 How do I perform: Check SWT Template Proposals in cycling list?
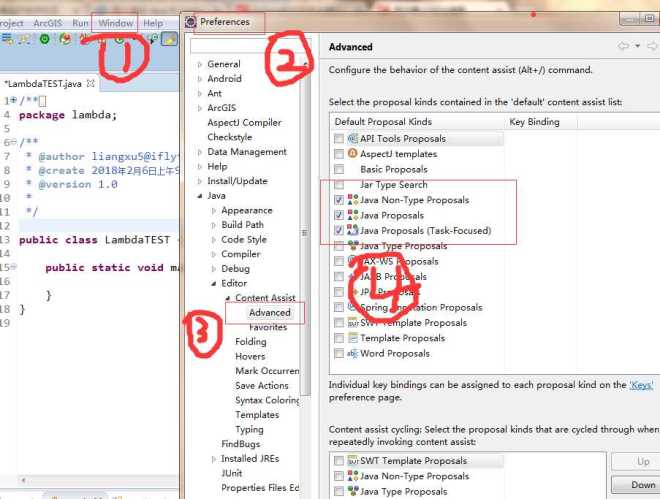coord(339,461)
